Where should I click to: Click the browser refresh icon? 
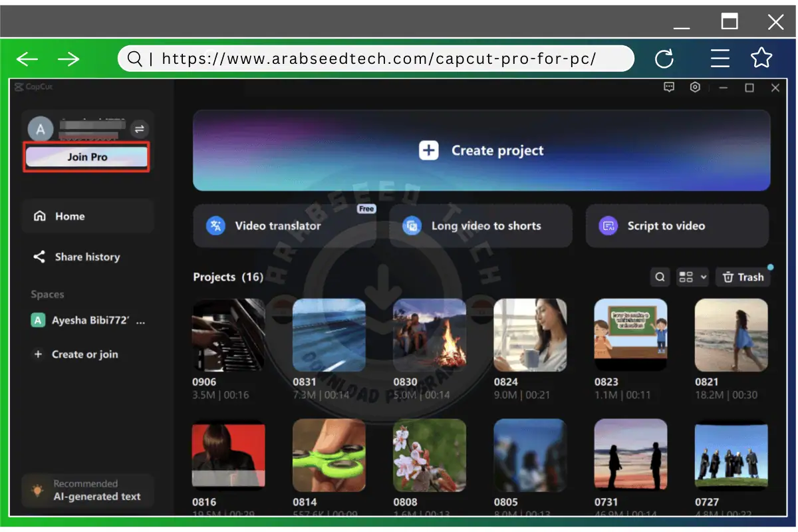pos(664,59)
